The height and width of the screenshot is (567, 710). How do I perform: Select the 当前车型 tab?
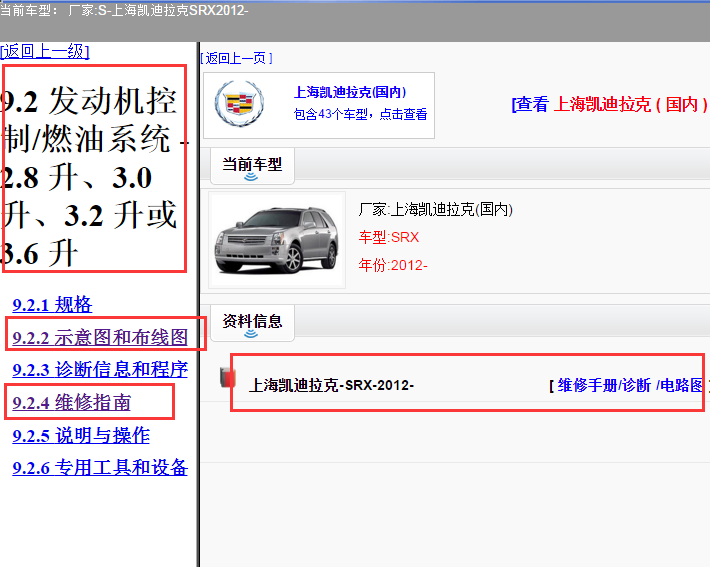pyautogui.click(x=252, y=165)
